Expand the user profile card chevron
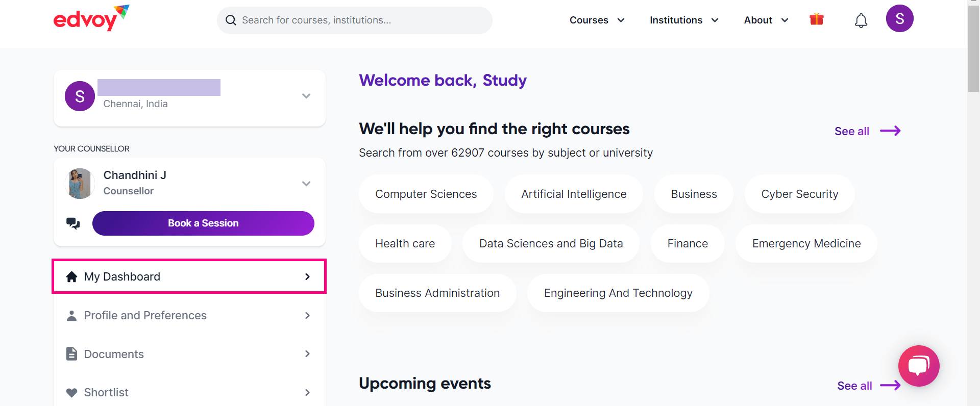 pyautogui.click(x=306, y=96)
